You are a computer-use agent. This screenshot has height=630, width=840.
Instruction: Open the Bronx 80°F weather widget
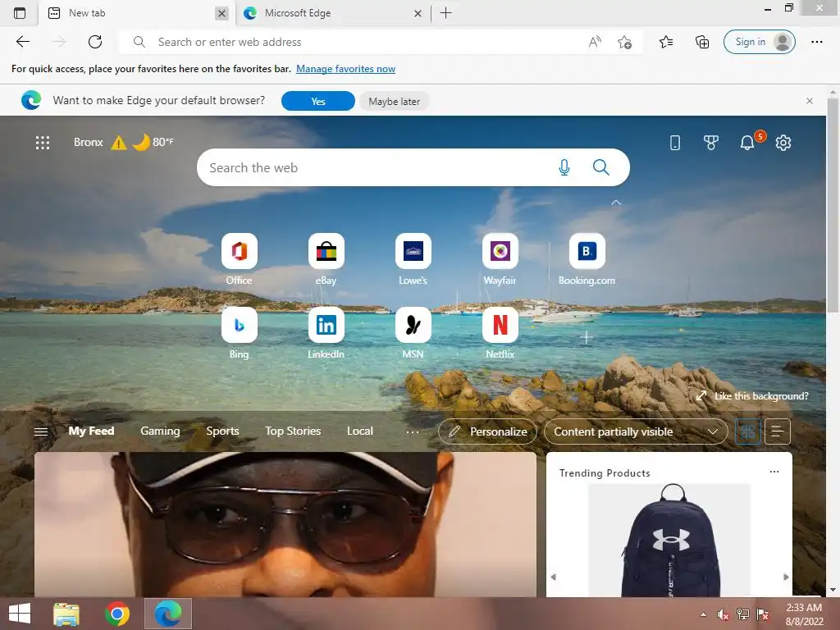point(124,143)
